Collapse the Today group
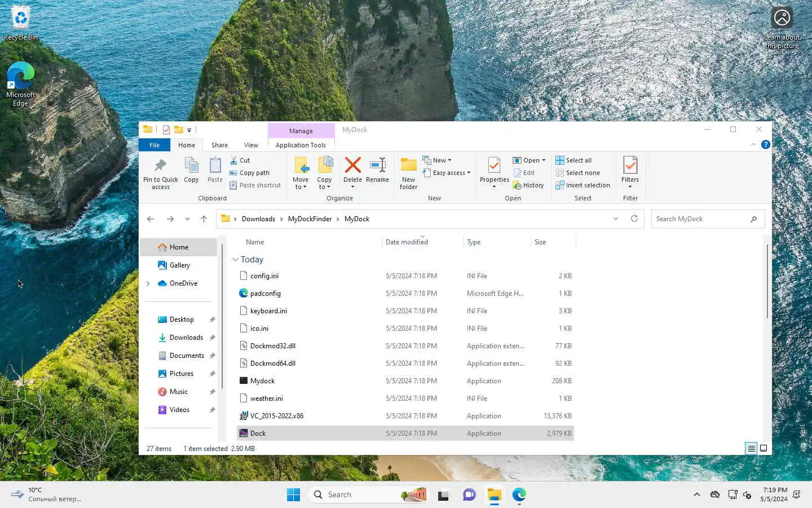812x508 pixels. 235,260
